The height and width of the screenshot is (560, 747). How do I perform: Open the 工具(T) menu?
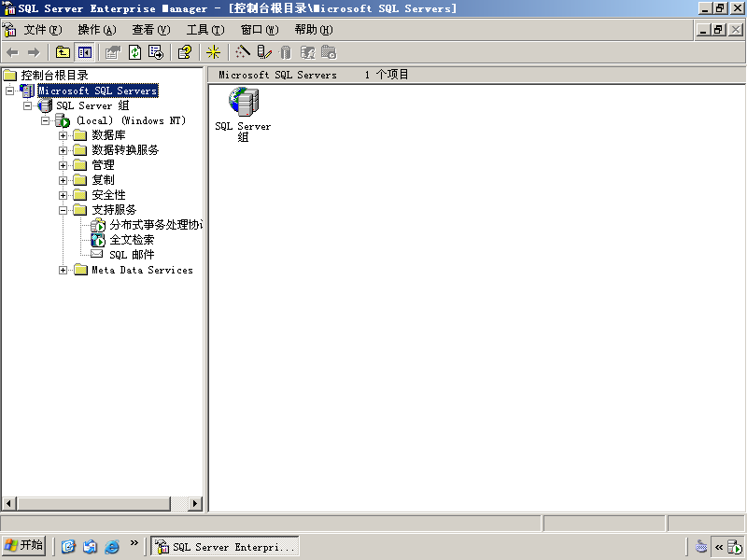point(205,30)
